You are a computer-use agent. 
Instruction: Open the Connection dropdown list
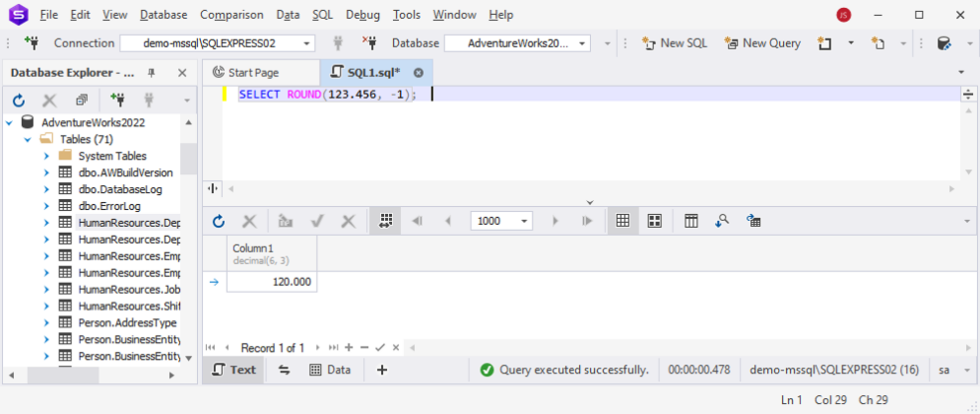coord(307,43)
